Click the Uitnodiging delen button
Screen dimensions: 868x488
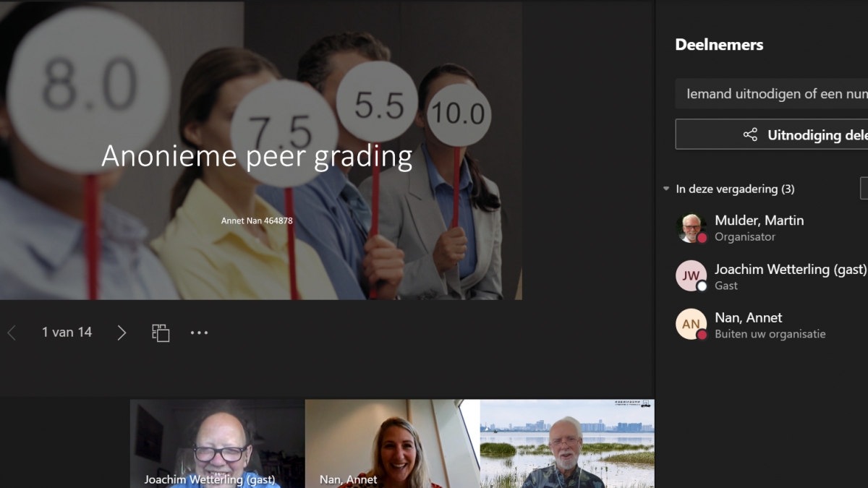pyautogui.click(x=772, y=134)
